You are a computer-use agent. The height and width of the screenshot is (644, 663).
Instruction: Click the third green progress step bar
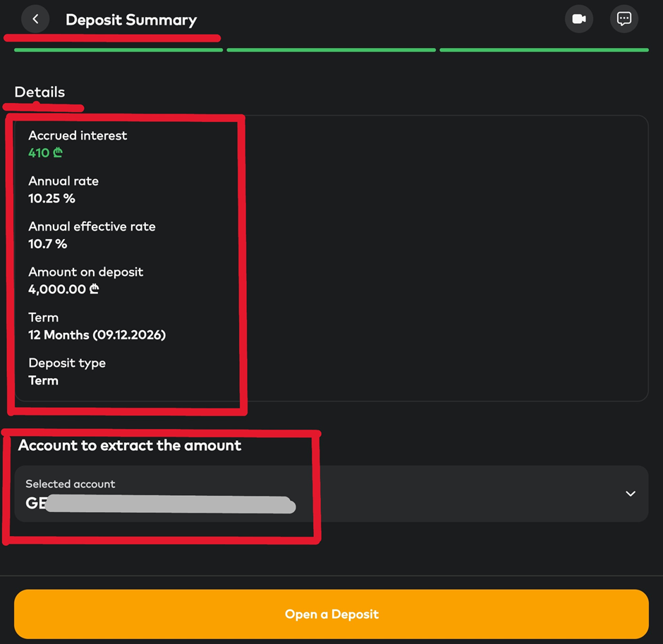click(x=544, y=50)
